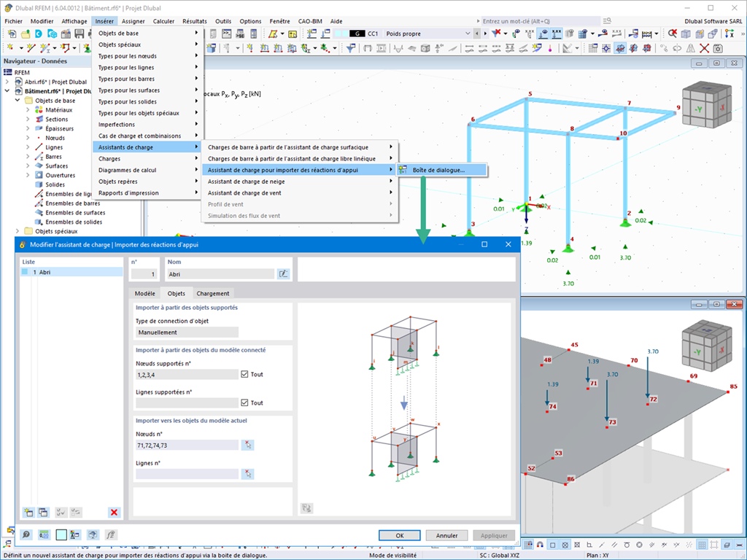Click the save diskette icon in toolbar
The image size is (747, 560).
click(79, 34)
